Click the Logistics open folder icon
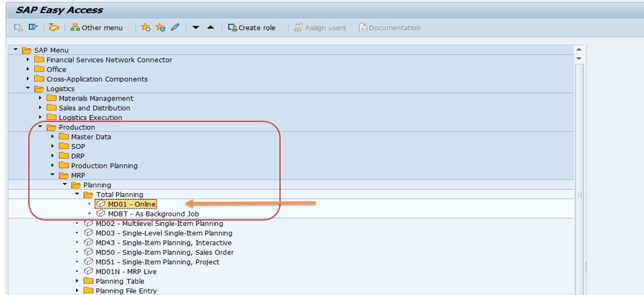Viewport: 644px width, 295px height. coord(39,88)
